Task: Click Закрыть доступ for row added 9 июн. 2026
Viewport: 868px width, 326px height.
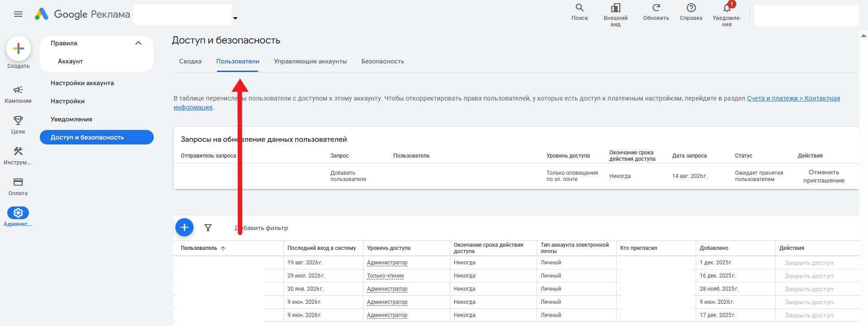Action: [x=809, y=302]
